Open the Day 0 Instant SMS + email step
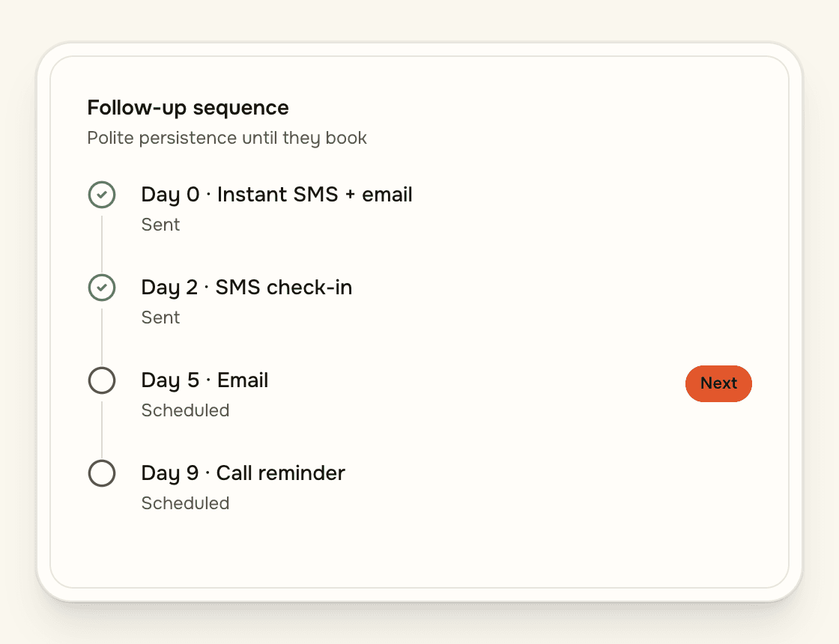Screen dimensions: 839x644 coord(276,195)
